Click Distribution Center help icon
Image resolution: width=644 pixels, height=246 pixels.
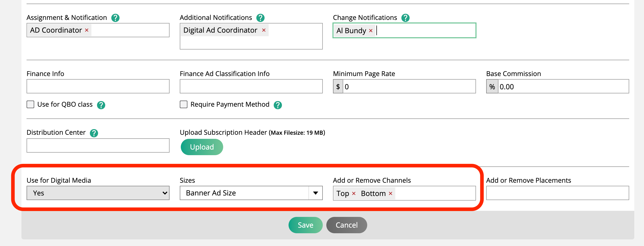tap(94, 133)
